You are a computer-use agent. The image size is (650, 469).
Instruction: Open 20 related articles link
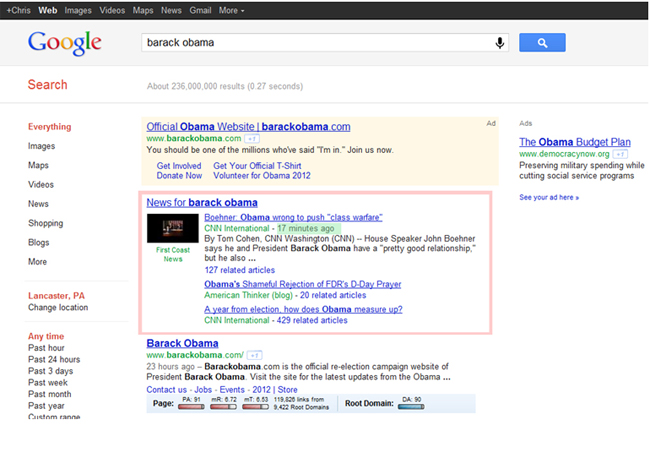pyautogui.click(x=333, y=295)
